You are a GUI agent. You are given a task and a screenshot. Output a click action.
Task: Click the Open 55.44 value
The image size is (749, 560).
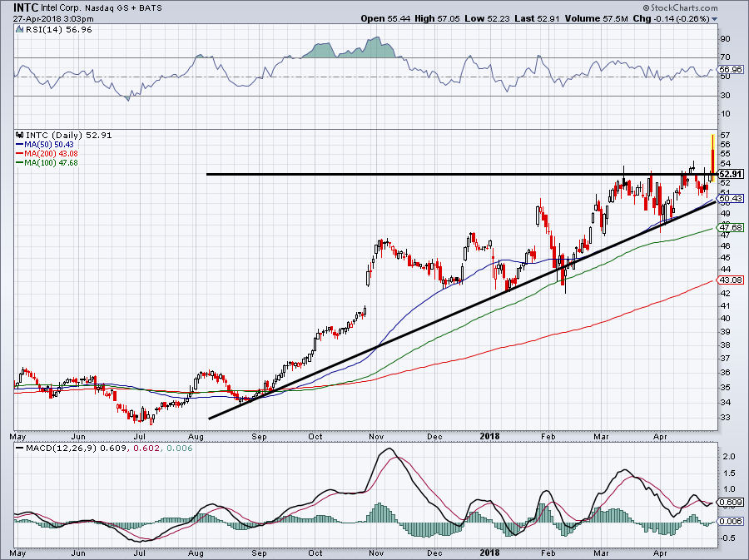point(385,18)
